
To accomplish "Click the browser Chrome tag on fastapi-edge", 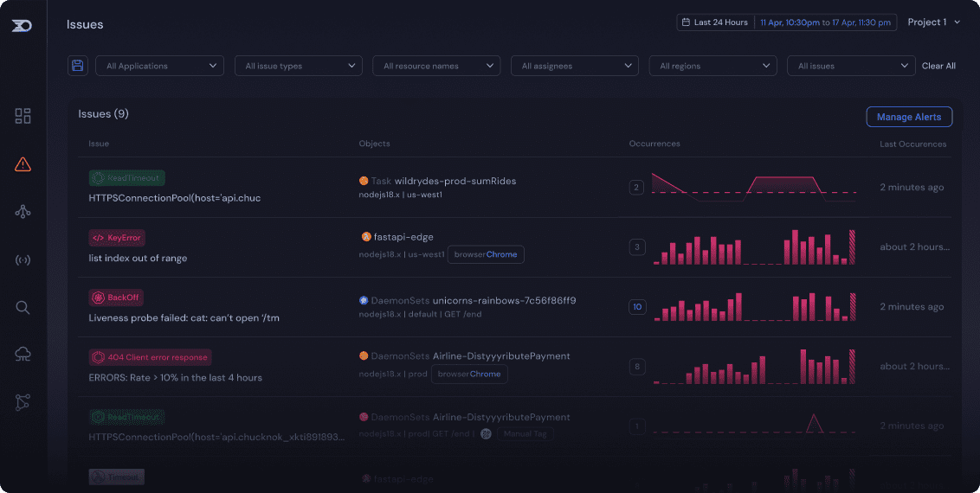I will pyautogui.click(x=486, y=254).
